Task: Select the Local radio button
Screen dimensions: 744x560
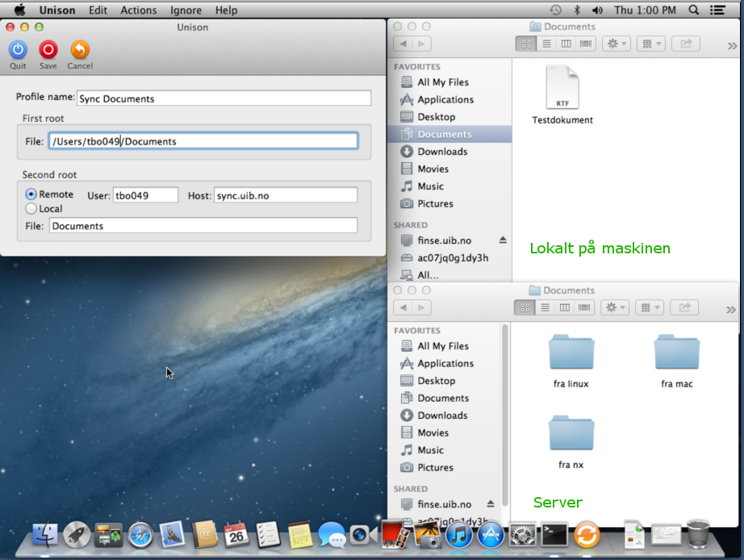Action: tap(31, 209)
